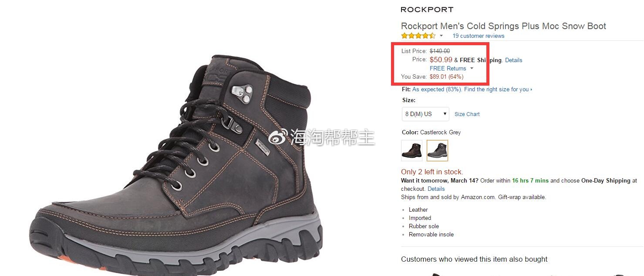Select the Castlerock Grey color swatch
644x276 pixels.
[x=437, y=150]
